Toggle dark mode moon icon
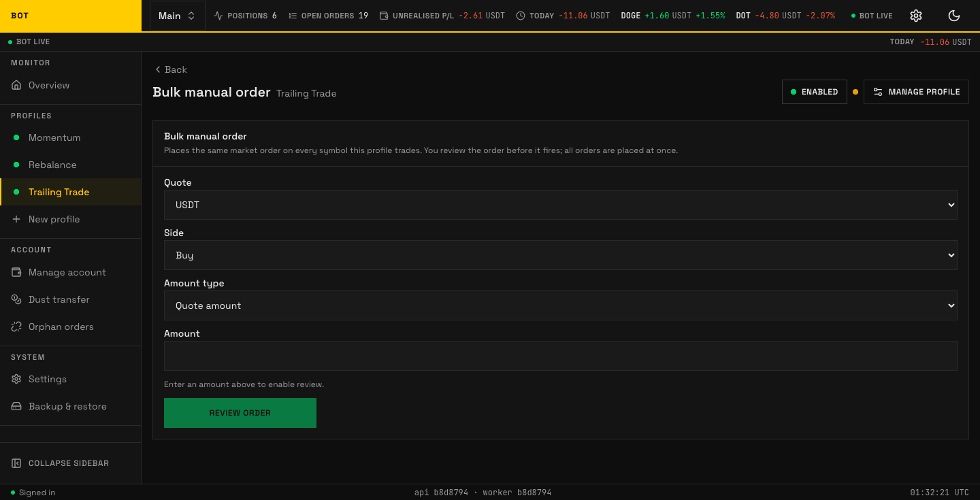The height and width of the screenshot is (500, 980). click(954, 16)
